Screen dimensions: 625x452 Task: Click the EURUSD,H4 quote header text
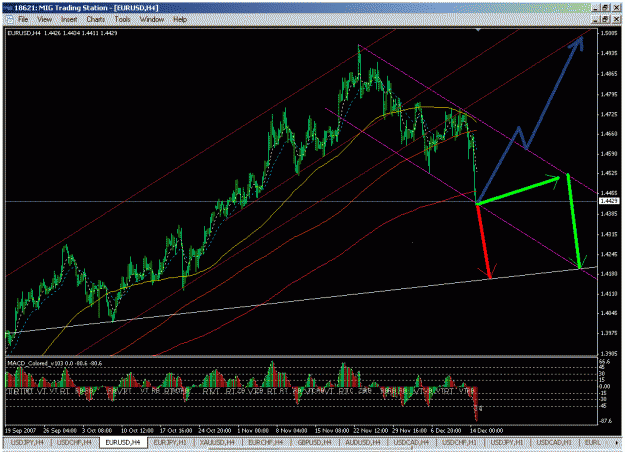[62, 33]
